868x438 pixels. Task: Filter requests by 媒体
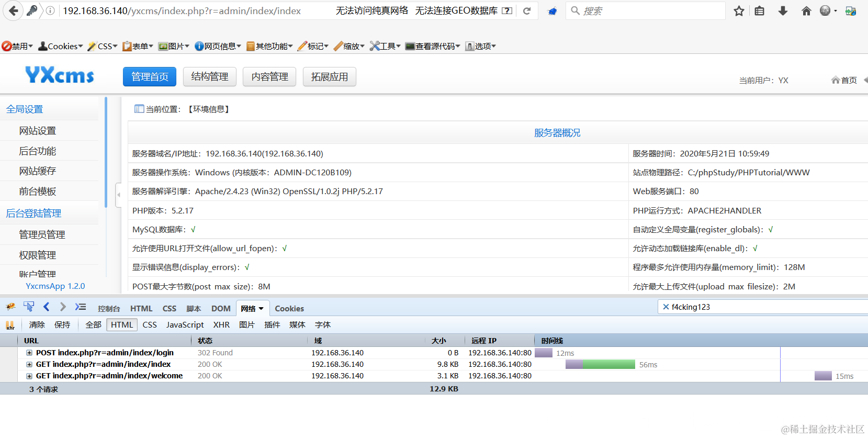(x=297, y=325)
